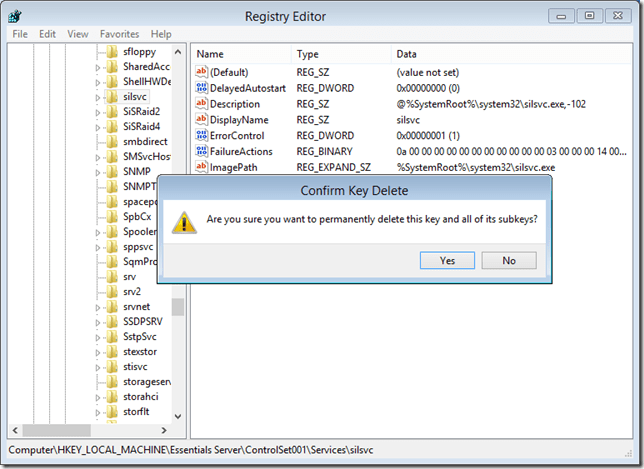Sort values by the Type column header
644x469 pixels.
342,54
